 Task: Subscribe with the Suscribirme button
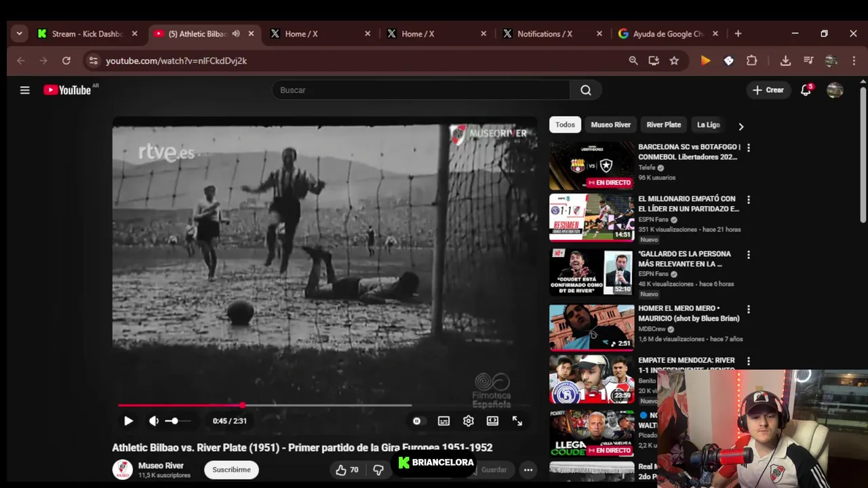231,470
